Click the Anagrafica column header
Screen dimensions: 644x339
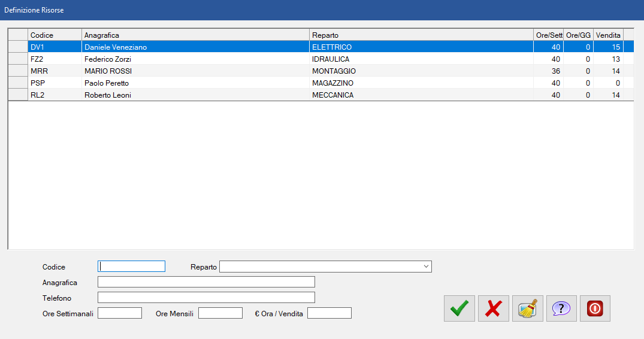point(195,35)
